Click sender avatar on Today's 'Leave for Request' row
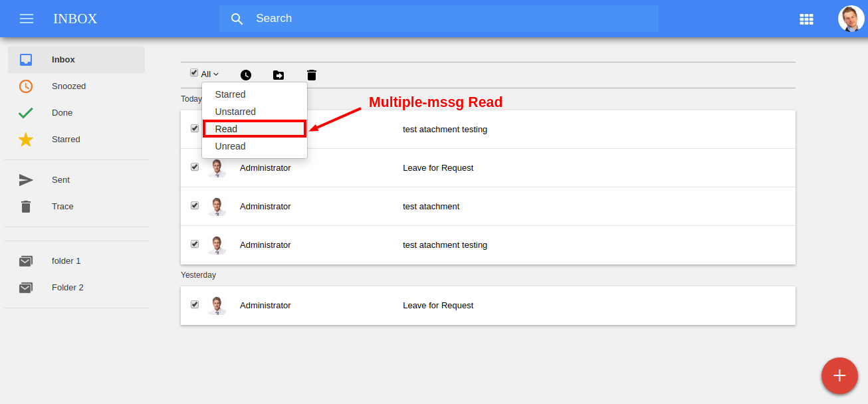The width and height of the screenshot is (868, 404). click(217, 168)
